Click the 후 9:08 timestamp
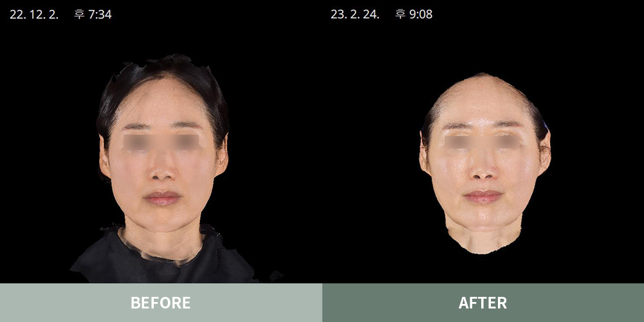Viewport: 644px width, 322px height. [414, 14]
